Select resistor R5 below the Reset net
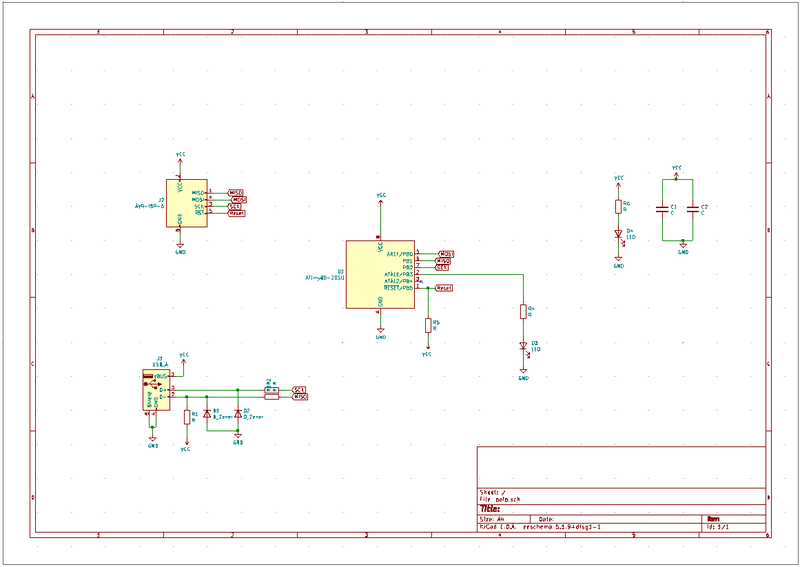 [428, 324]
